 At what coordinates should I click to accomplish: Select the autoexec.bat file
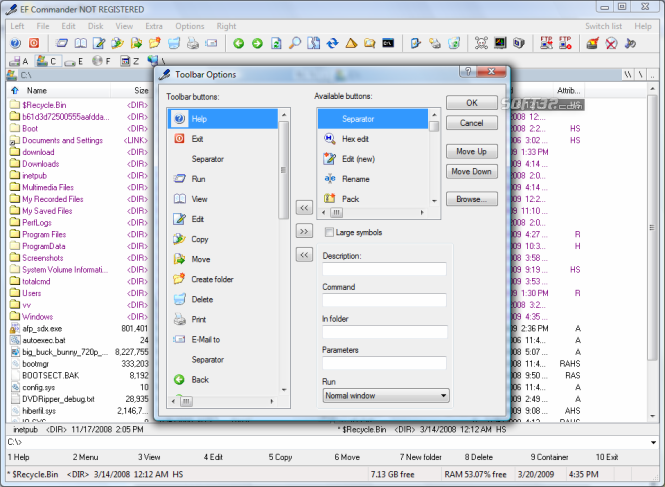(x=44, y=340)
